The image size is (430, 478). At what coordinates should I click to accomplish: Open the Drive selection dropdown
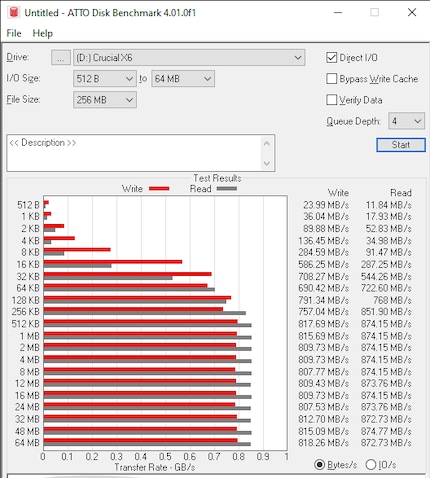[189, 58]
